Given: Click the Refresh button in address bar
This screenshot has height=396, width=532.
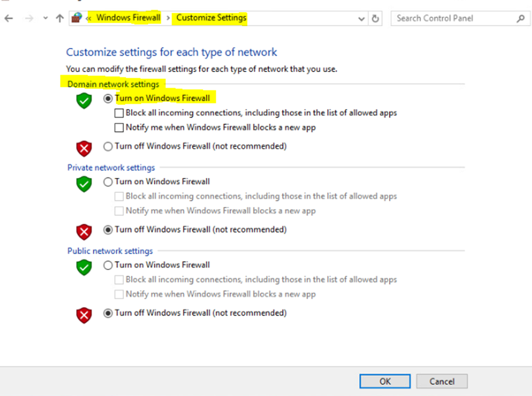Looking at the screenshot, I should coord(375,18).
